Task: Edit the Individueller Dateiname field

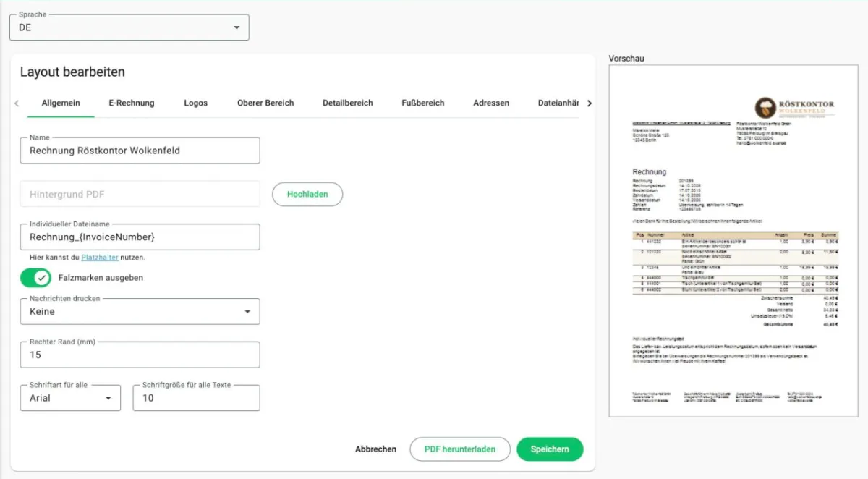Action: click(140, 237)
